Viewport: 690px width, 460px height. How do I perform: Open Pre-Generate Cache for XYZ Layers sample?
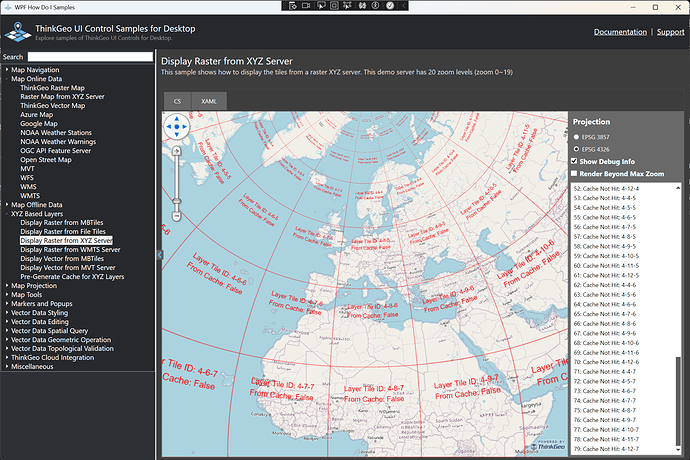[x=72, y=277]
